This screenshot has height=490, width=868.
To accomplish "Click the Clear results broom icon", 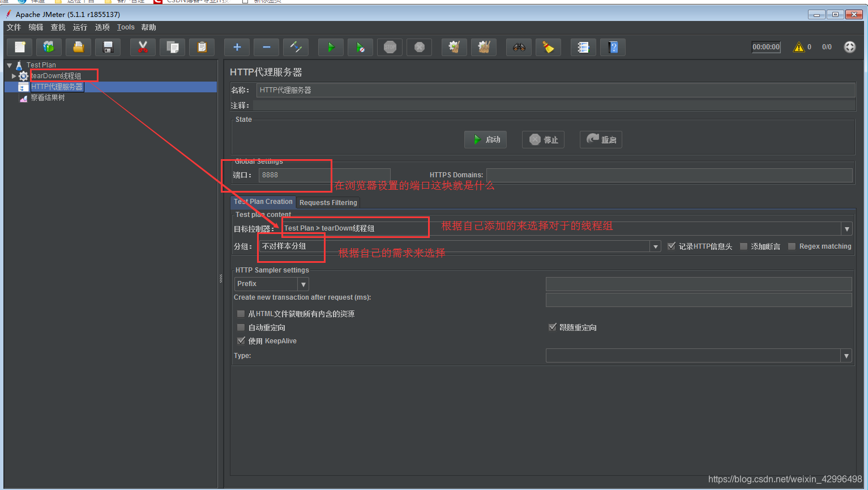I will pos(454,47).
